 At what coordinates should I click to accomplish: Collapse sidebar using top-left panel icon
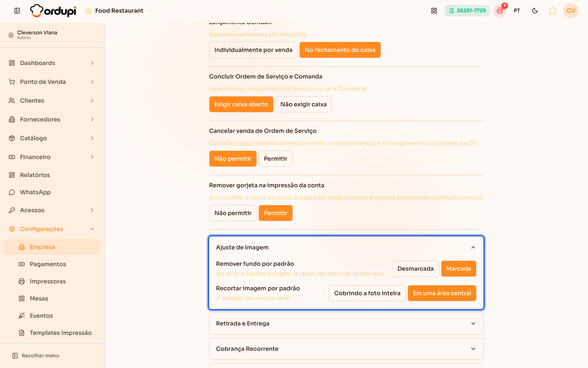coord(17,11)
